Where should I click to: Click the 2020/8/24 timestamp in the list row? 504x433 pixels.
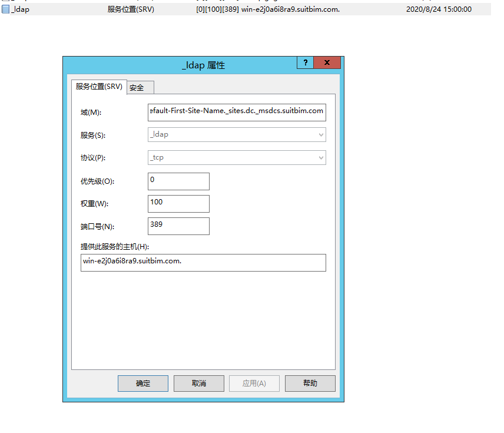pos(439,9)
